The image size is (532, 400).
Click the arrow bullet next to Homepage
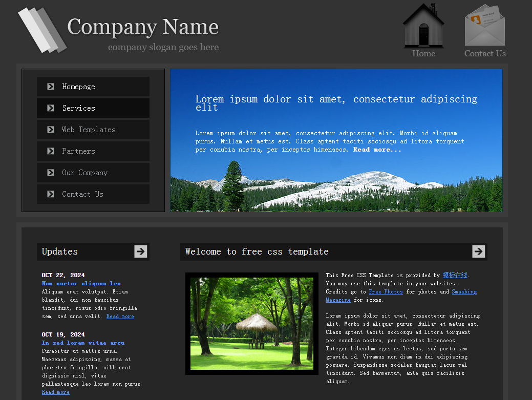click(x=51, y=87)
